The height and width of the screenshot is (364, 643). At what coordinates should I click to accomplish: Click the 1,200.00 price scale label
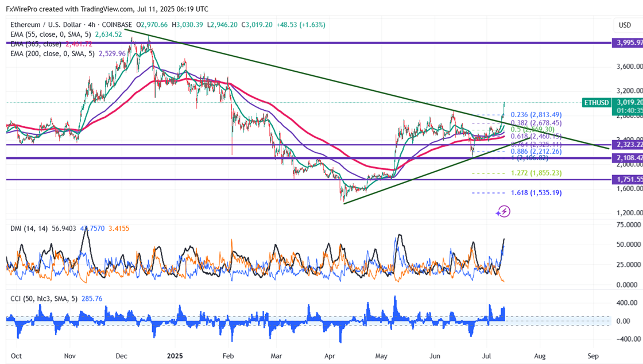pos(629,213)
